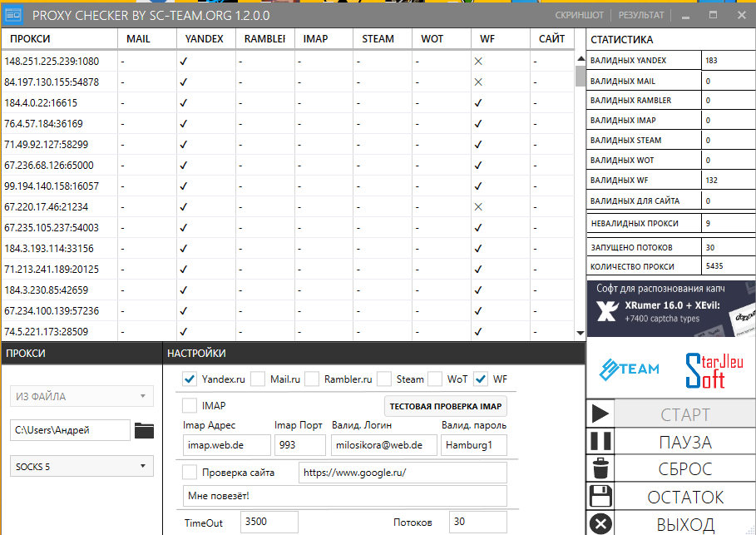Click the ПАУЗА button

[685, 443]
